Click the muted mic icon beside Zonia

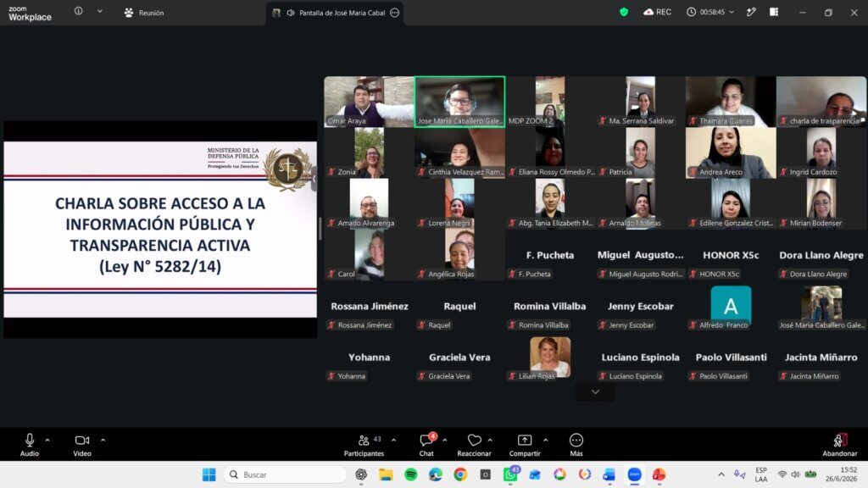click(331, 172)
